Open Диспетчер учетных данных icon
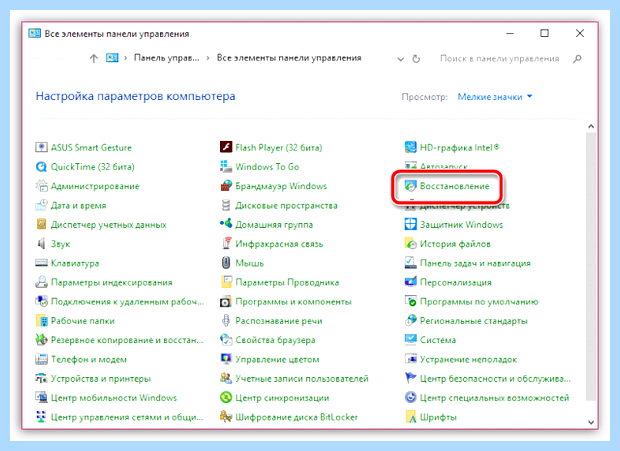620x451 pixels. pos(41,225)
